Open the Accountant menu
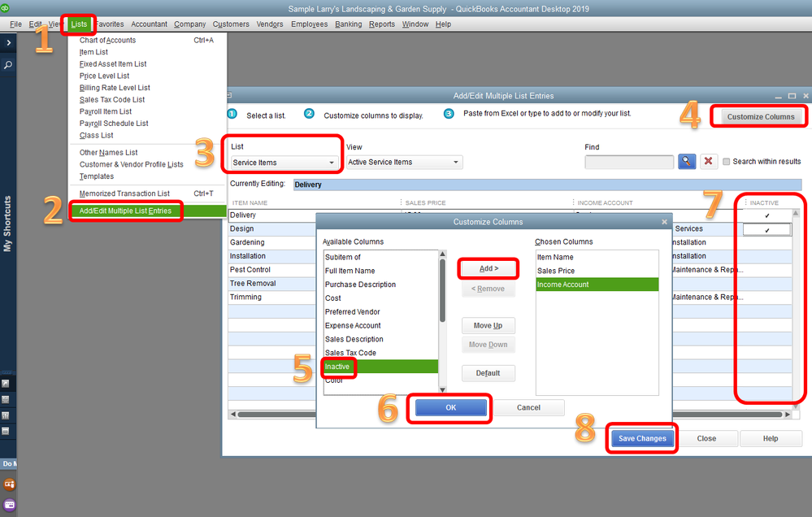 (149, 24)
